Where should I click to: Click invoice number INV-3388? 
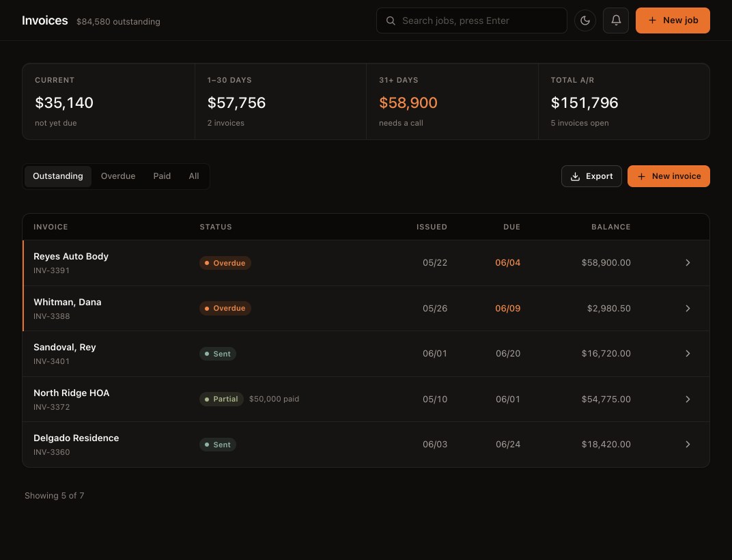(51, 316)
